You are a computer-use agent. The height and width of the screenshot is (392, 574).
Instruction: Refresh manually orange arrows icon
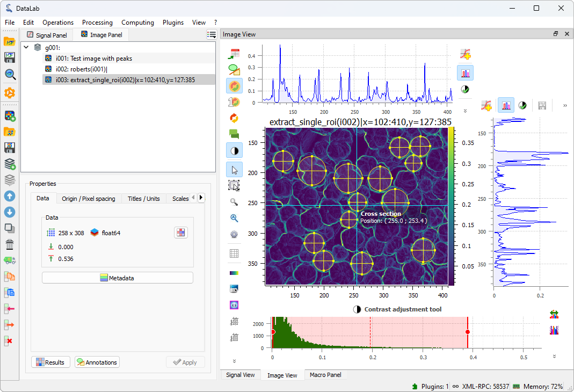tap(234, 118)
